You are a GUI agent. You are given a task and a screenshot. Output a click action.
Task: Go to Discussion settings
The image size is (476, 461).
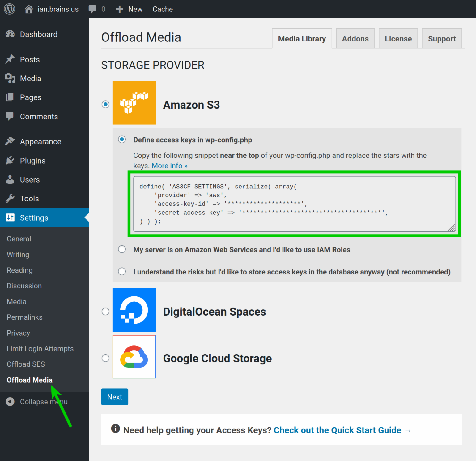point(24,286)
